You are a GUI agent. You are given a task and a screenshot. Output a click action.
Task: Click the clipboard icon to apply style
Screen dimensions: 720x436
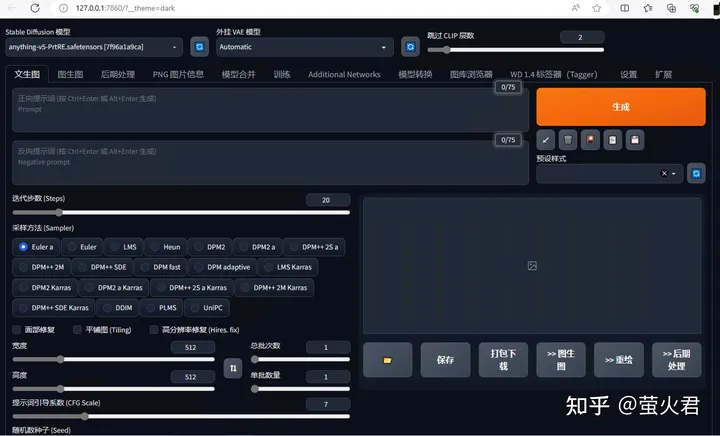(613, 140)
